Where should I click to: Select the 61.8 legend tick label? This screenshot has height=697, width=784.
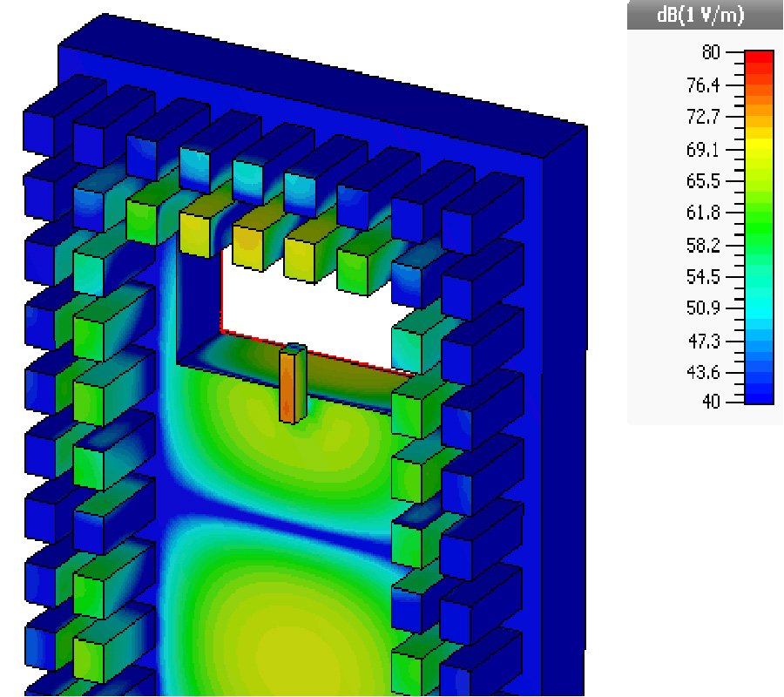click(703, 213)
